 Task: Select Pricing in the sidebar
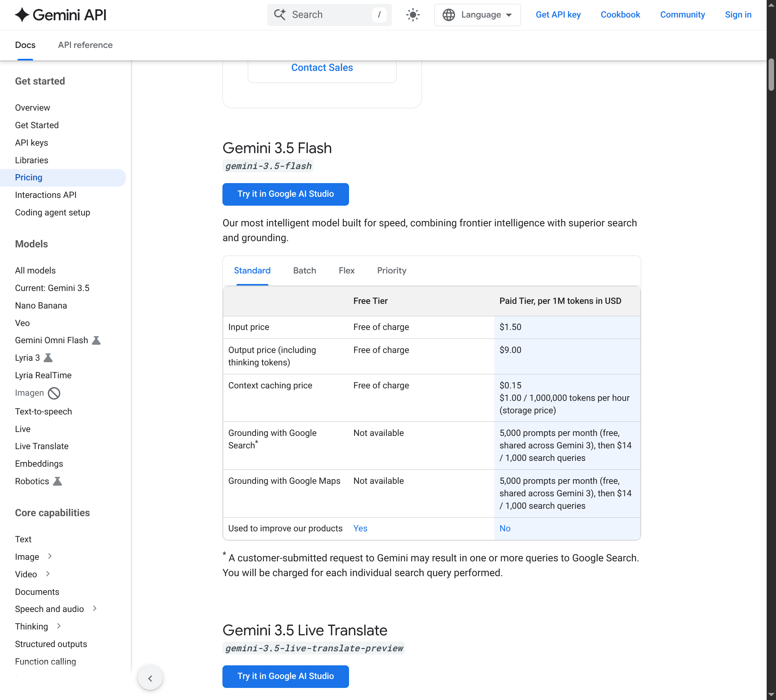click(x=63, y=178)
